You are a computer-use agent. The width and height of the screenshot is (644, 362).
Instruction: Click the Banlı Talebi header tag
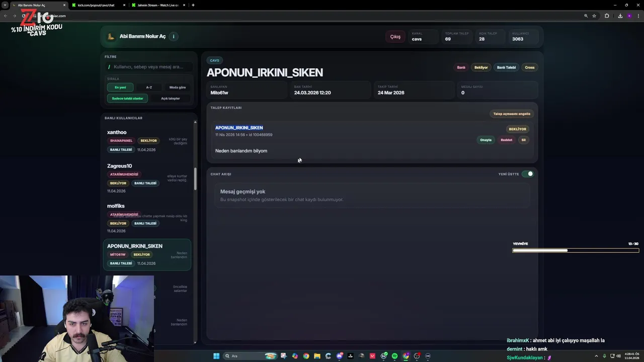[506, 67]
